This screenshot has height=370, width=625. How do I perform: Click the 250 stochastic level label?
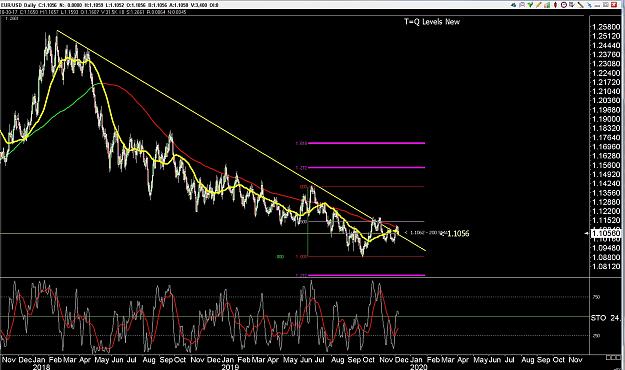[x=596, y=336]
